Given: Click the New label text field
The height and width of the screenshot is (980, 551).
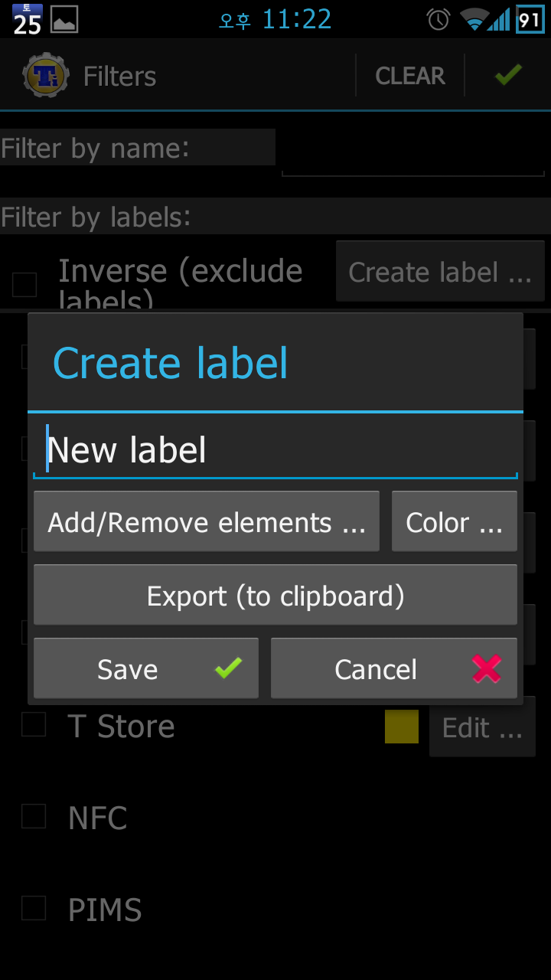Looking at the screenshot, I should (275, 449).
